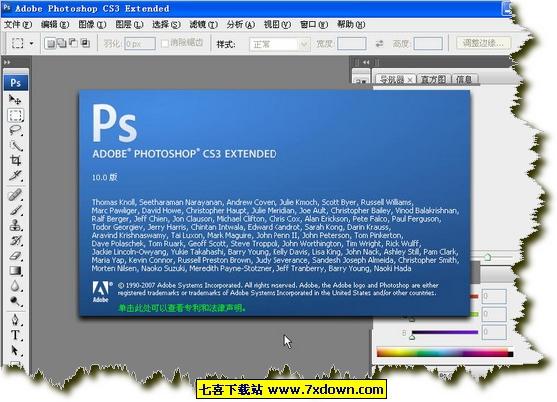Image resolution: width=557 pixels, height=402 pixels.
Task: Open the 窗口(W) menu
Action: click(314, 25)
